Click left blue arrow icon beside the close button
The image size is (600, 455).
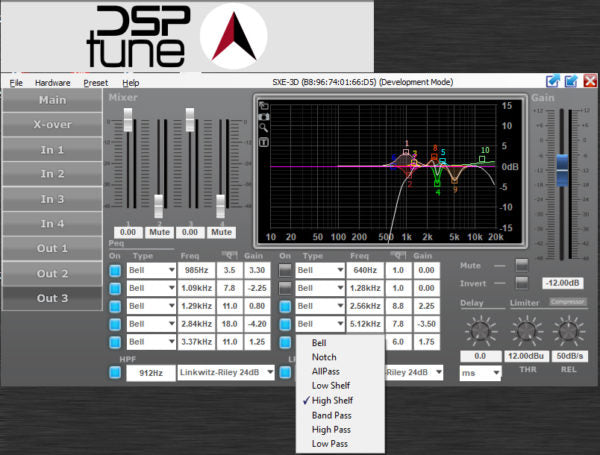point(553,81)
